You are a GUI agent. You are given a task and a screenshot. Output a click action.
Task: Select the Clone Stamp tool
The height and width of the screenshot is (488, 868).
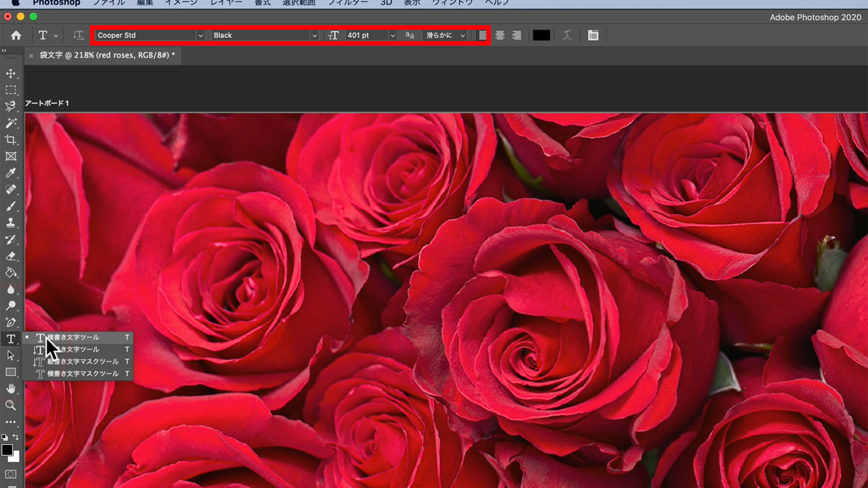pyautogui.click(x=11, y=223)
